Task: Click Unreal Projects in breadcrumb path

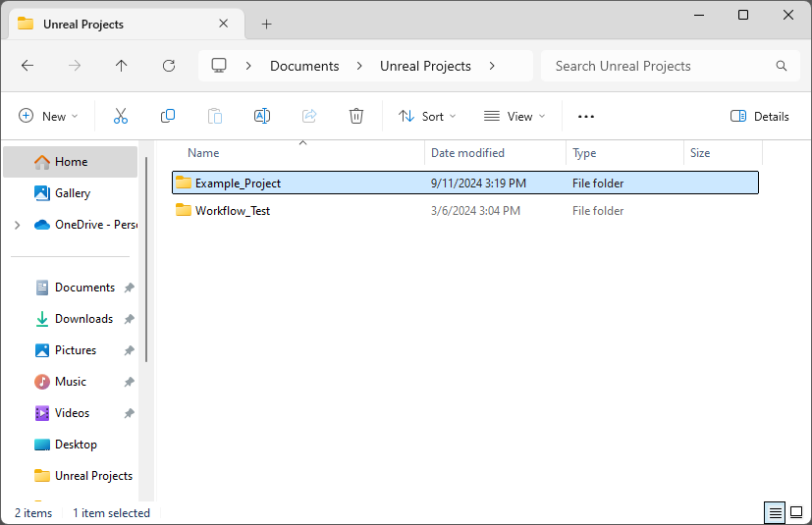Action: 425,66
